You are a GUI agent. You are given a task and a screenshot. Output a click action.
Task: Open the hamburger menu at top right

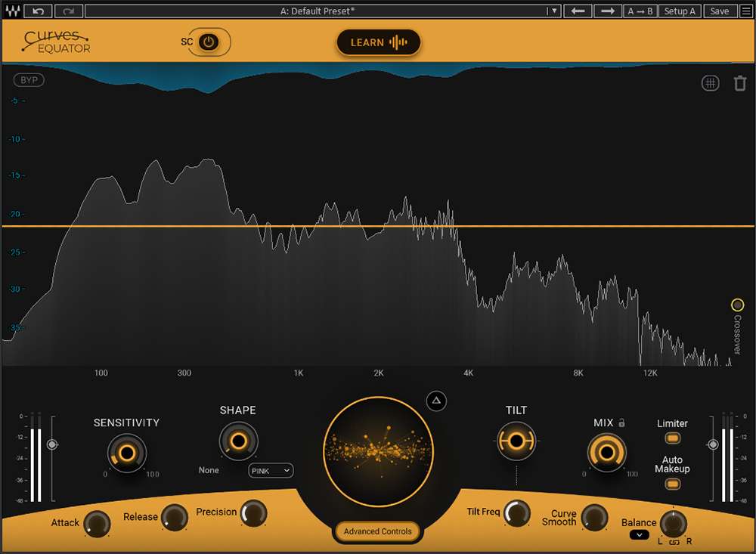746,11
